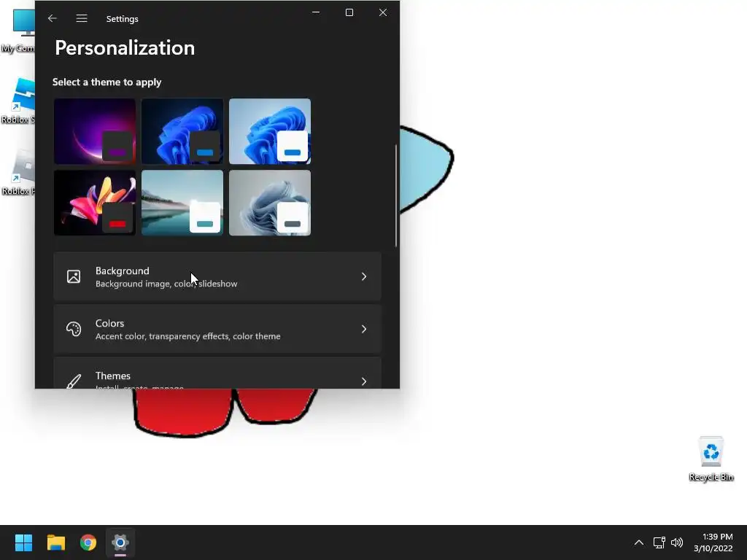The image size is (747, 560).
Task: Click 'Select a theme to apply' label
Action: 107,82
